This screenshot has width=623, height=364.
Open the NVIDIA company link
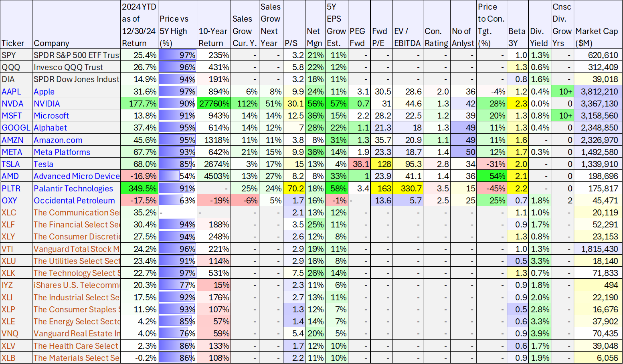point(47,104)
